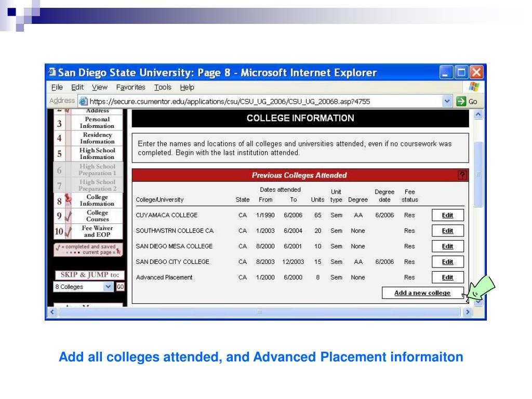Click the Internet Explorer title bar icon
This screenshot has height=399, width=532.
[x=52, y=72]
